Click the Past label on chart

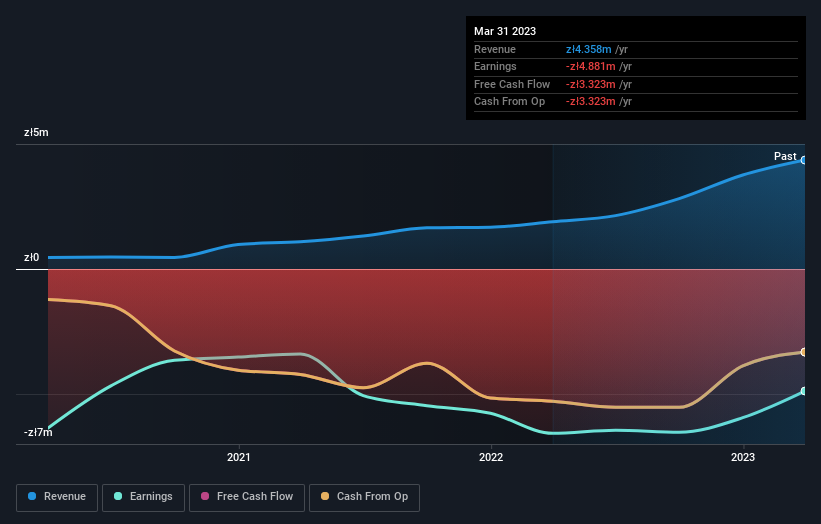coord(785,156)
